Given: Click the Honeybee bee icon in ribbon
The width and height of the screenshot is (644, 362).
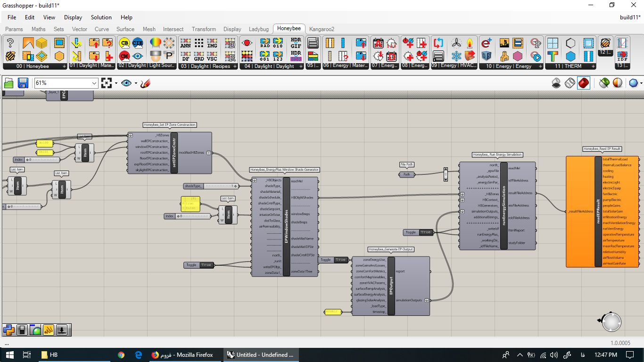Looking at the screenshot, I should pyautogui.click(x=10, y=56).
